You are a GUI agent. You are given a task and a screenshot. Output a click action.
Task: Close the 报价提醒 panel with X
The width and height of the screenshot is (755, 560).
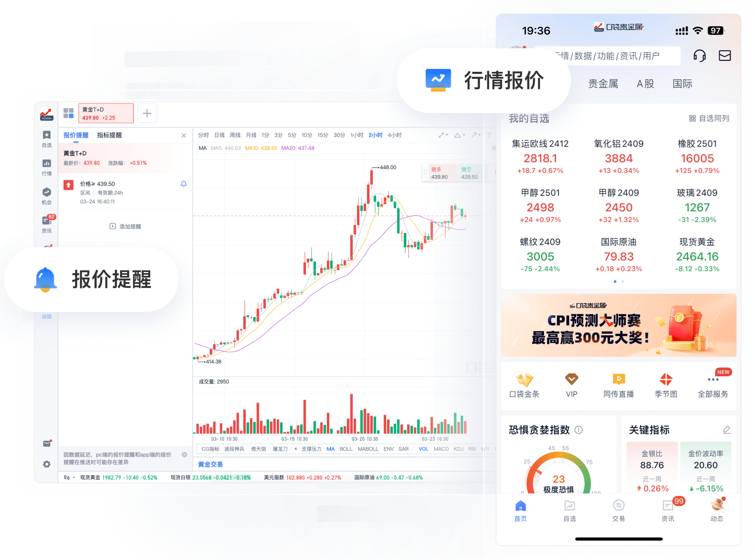184,135
